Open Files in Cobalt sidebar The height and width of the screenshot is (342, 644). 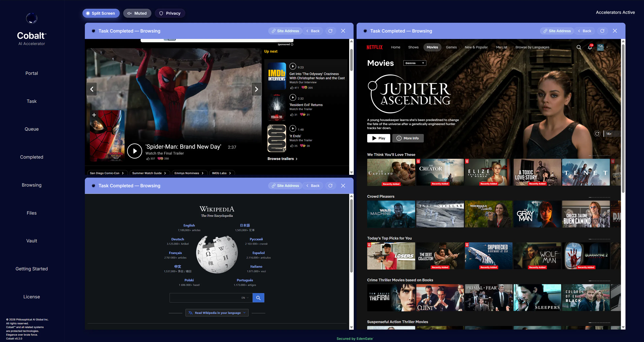(x=31, y=213)
